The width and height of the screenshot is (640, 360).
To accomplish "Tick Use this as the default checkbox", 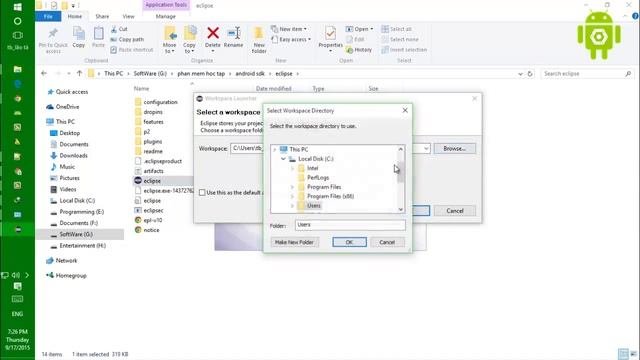I will 202,192.
